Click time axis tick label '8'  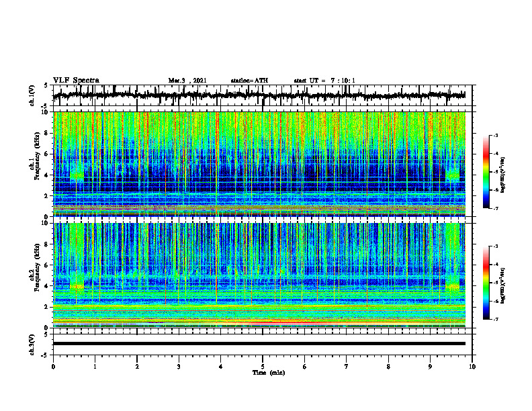coord(388,367)
